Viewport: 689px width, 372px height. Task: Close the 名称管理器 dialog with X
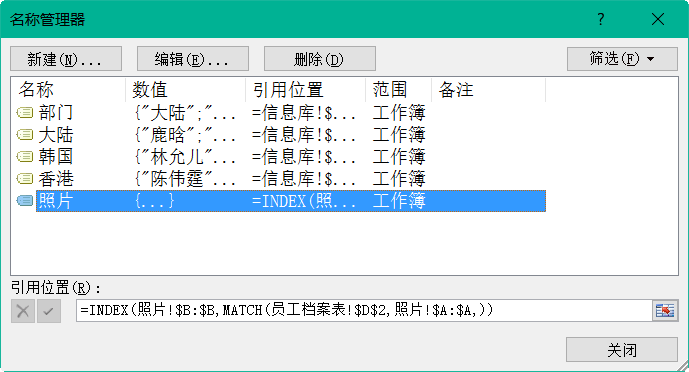[x=658, y=19]
